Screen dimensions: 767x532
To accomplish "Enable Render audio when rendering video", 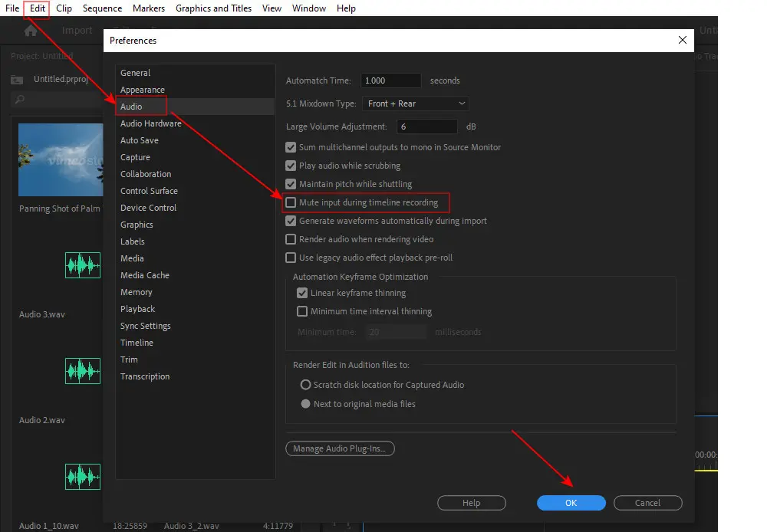I will coord(291,239).
